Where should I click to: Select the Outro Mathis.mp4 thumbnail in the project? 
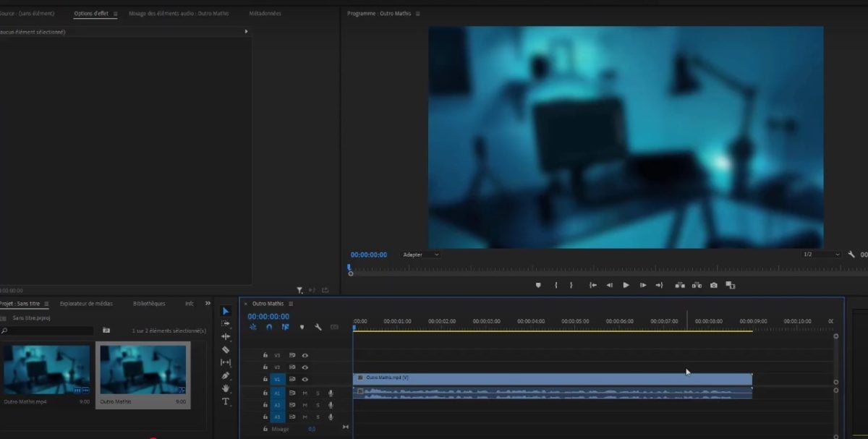click(46, 370)
